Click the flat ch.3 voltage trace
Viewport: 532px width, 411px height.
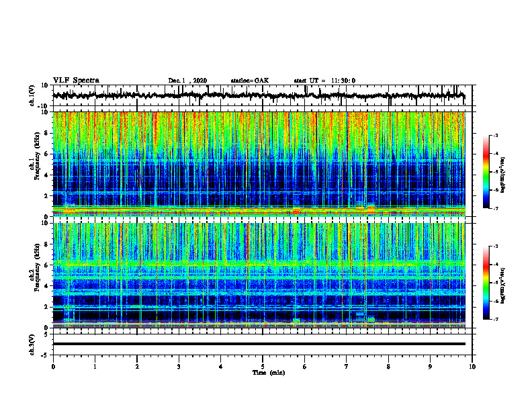(259, 344)
